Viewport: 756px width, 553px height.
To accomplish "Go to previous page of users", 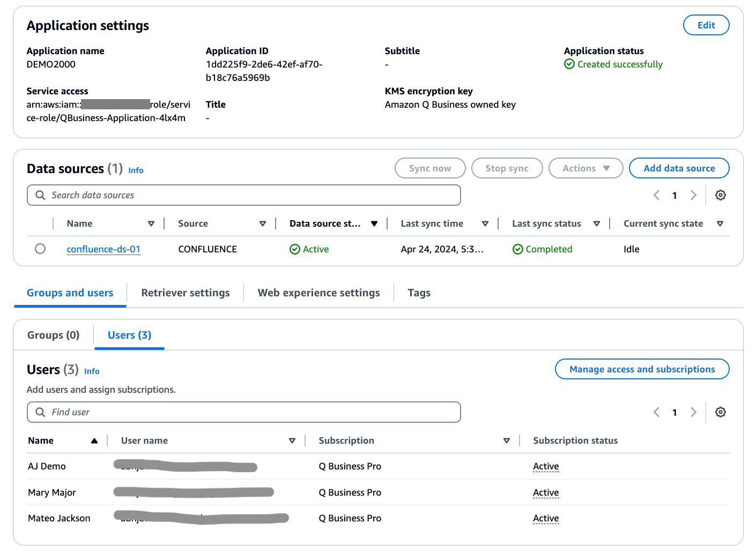I will tap(656, 412).
